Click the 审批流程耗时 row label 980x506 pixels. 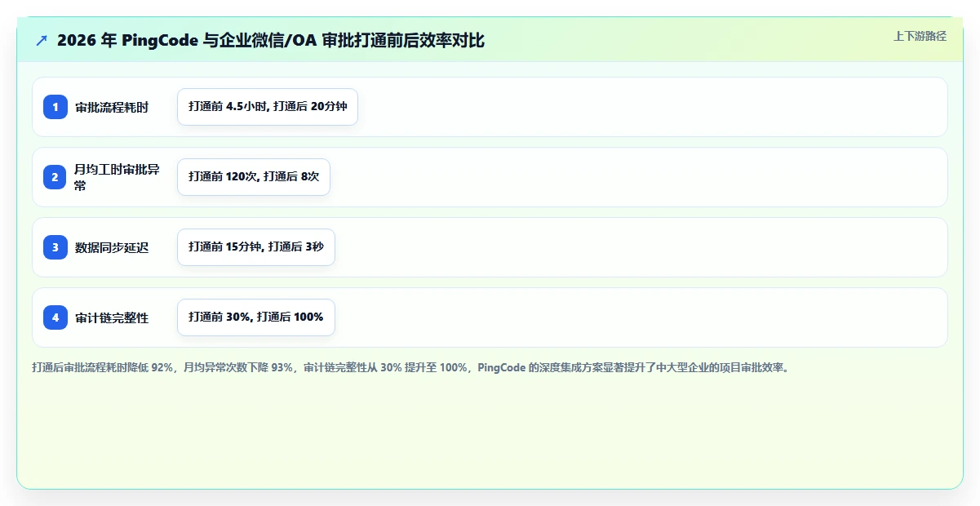pyautogui.click(x=112, y=107)
